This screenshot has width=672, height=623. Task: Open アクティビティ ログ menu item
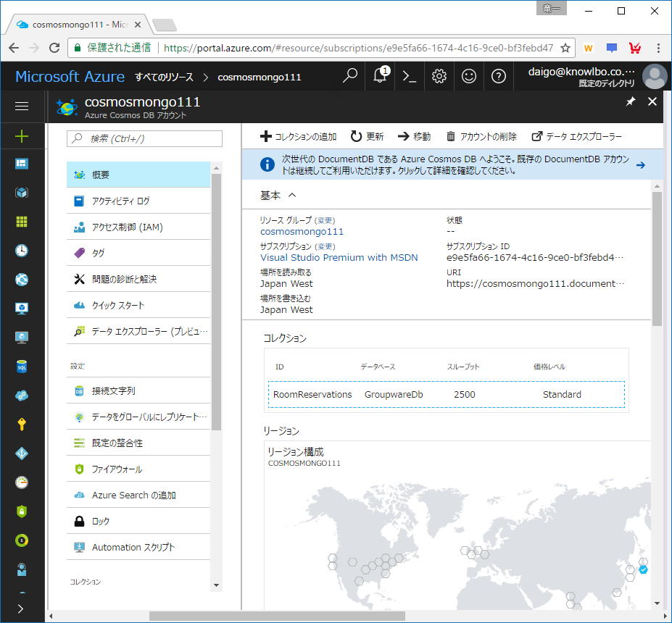pos(138,201)
